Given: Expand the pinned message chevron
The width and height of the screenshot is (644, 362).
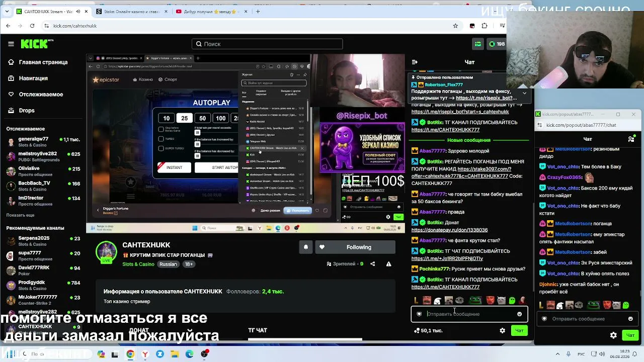Looking at the screenshot, I should 524,93.
